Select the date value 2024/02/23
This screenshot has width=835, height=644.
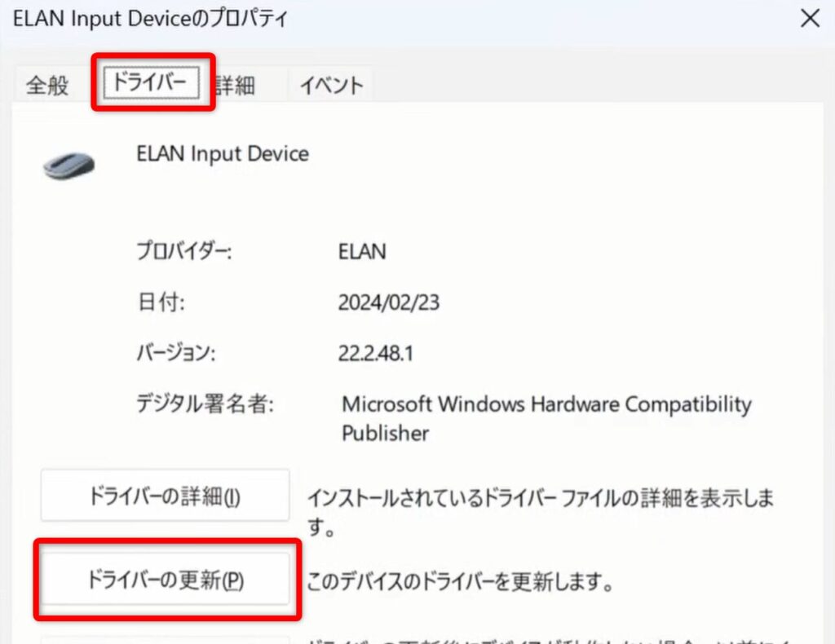click(x=388, y=302)
